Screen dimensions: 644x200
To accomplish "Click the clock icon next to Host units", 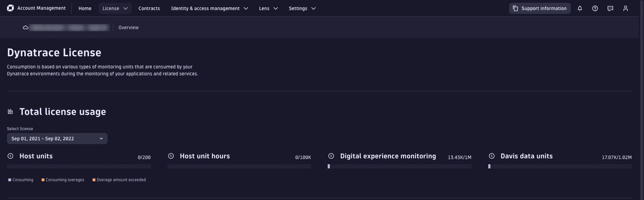I will point(10,156).
